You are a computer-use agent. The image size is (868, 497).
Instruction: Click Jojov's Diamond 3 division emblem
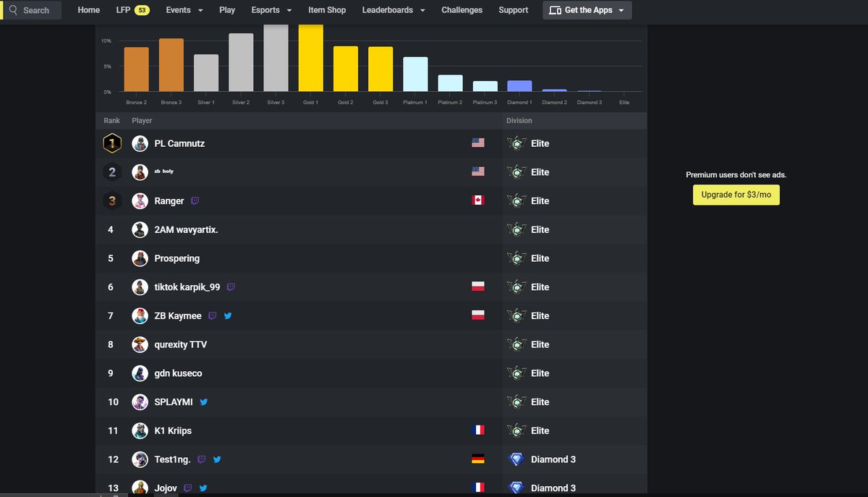pos(516,488)
